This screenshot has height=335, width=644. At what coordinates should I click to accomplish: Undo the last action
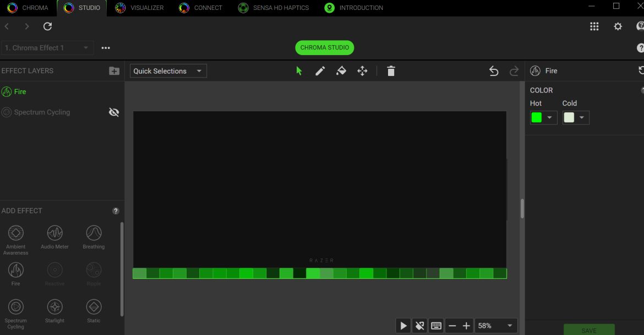494,71
